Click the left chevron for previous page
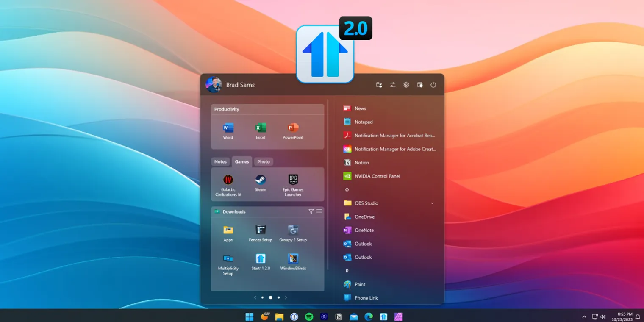The image size is (644, 322). pyautogui.click(x=255, y=297)
